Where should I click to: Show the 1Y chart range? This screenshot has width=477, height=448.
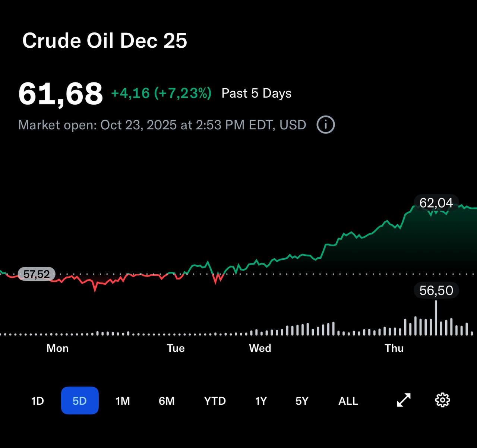(261, 401)
